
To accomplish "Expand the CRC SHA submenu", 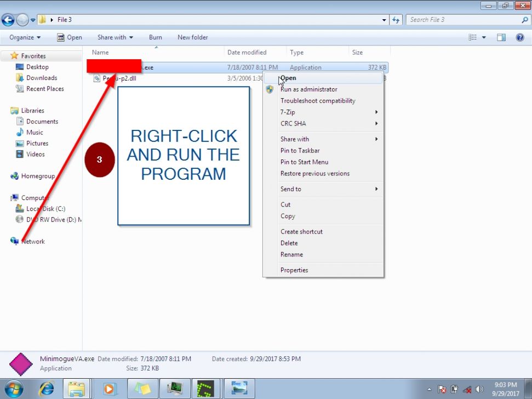I will [323, 123].
